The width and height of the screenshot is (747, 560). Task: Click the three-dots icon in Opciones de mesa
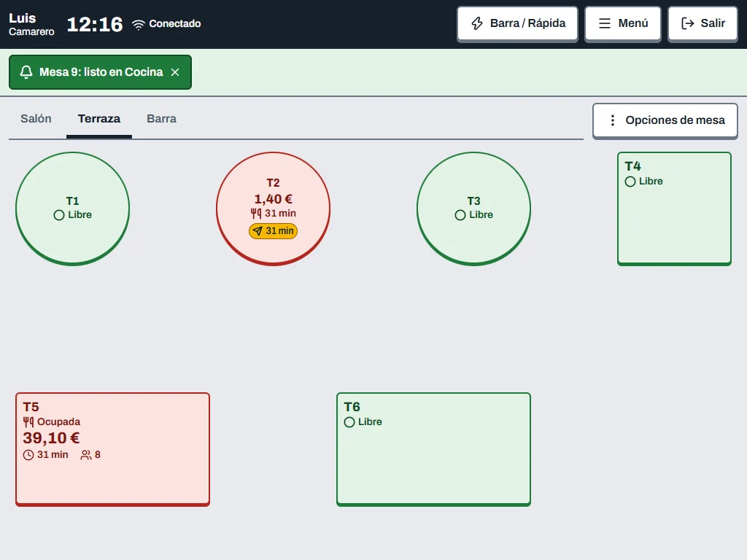pyautogui.click(x=613, y=120)
